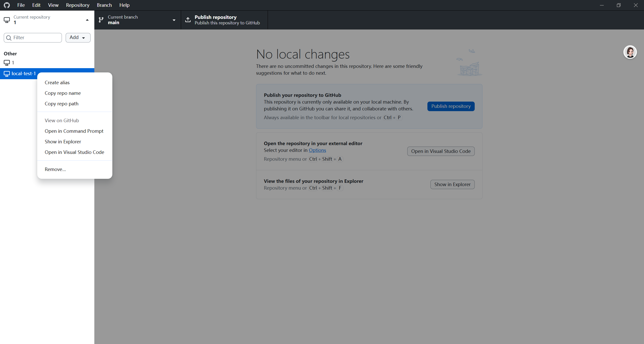Select Copy repo path menu entry

click(61, 104)
